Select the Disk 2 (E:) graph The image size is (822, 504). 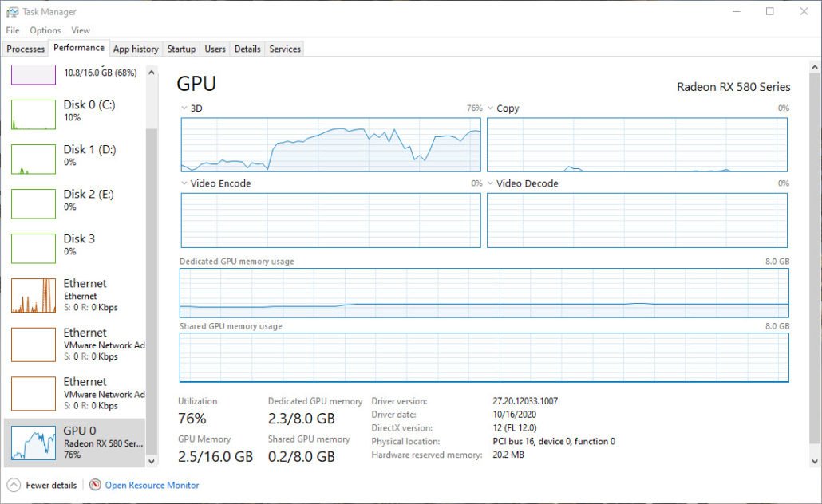tap(76, 202)
